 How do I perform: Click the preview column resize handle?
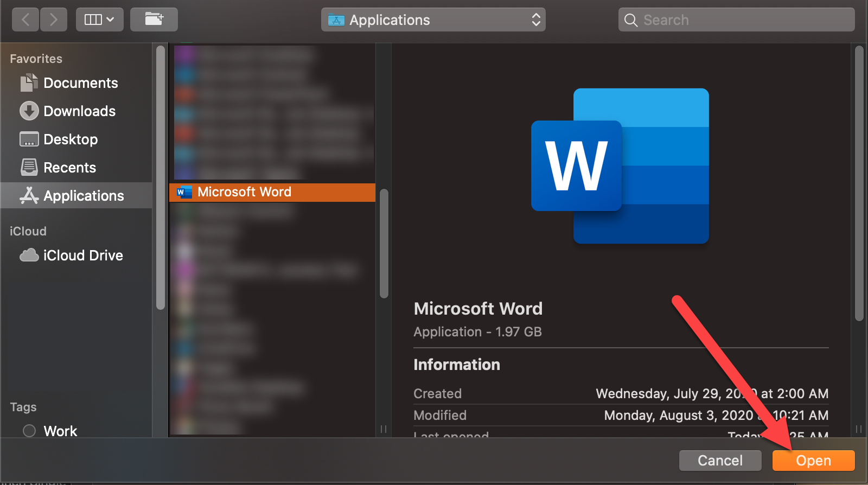(x=859, y=429)
